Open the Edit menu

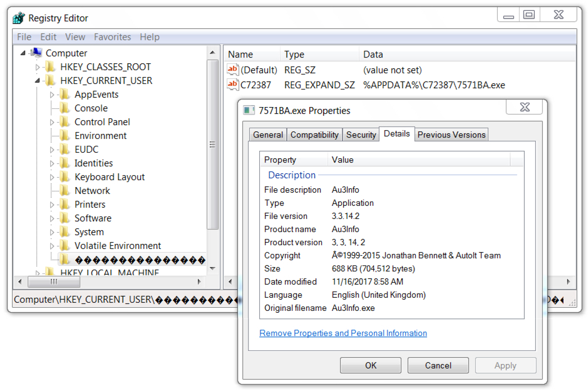click(x=48, y=37)
